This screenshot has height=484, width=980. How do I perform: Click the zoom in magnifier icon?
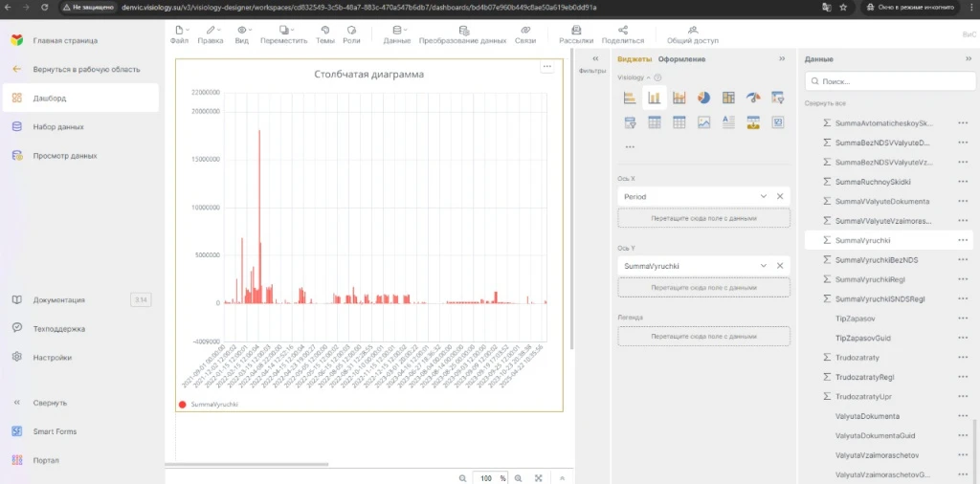[519, 477]
